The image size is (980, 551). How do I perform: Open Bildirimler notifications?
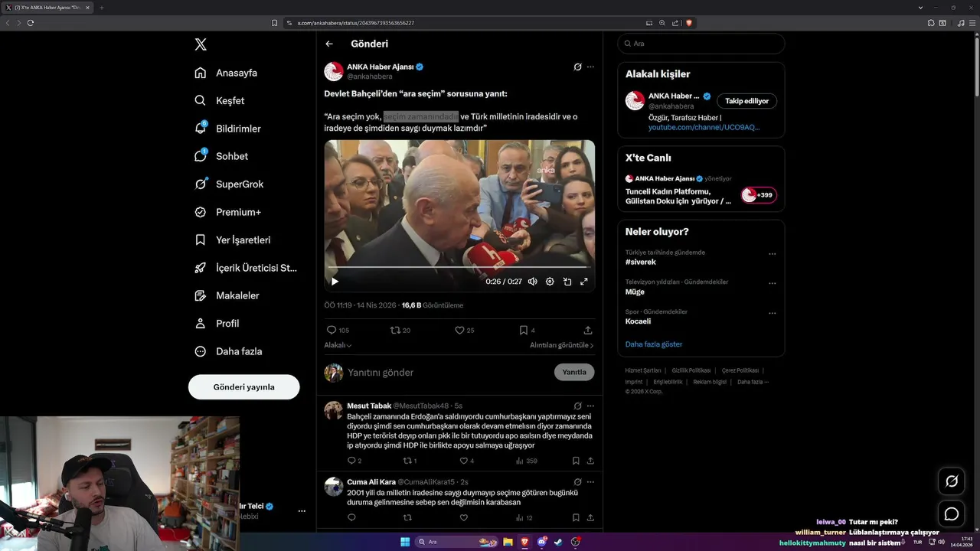[x=227, y=129]
